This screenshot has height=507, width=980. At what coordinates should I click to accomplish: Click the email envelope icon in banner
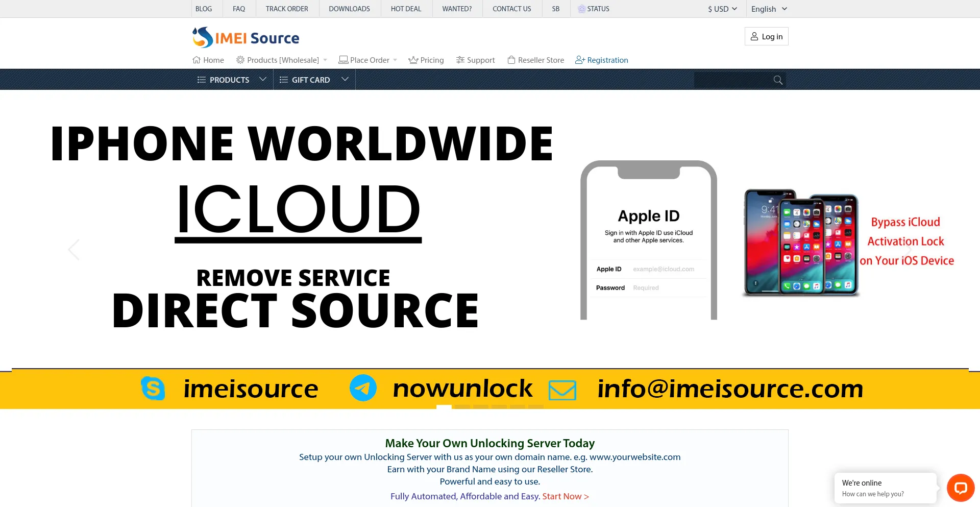click(562, 390)
